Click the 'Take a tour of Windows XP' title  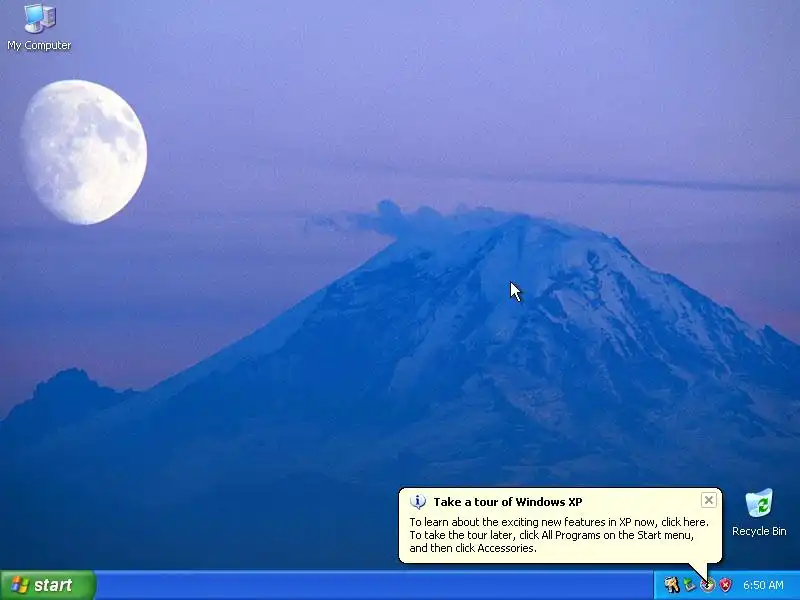(x=508, y=502)
